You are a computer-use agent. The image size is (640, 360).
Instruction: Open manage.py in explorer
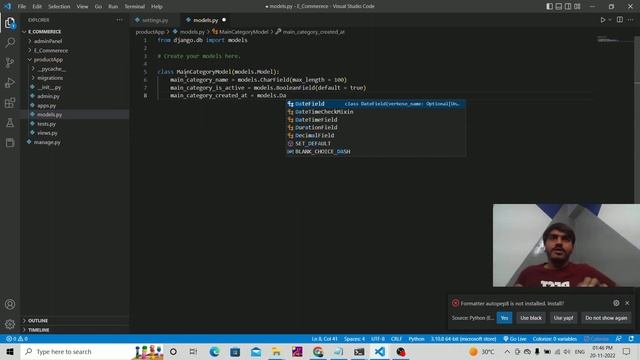coord(47,142)
